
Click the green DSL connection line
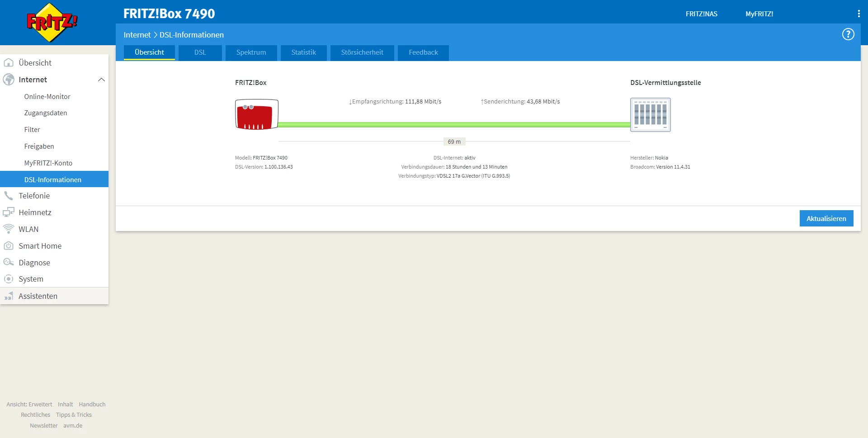click(x=454, y=124)
